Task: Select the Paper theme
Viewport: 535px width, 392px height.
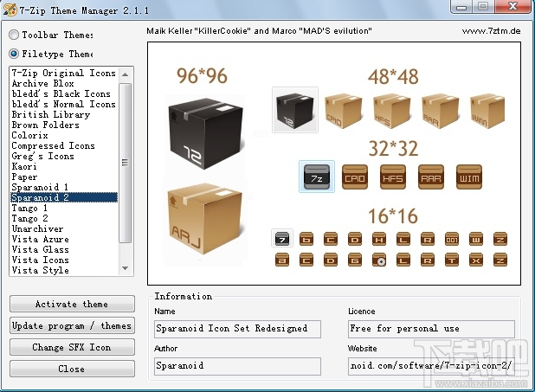Action: pos(64,177)
